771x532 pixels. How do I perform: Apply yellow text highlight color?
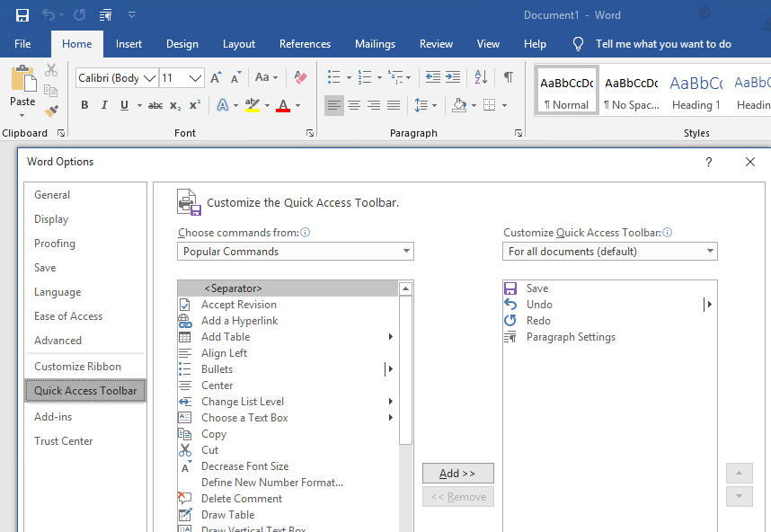[253, 105]
